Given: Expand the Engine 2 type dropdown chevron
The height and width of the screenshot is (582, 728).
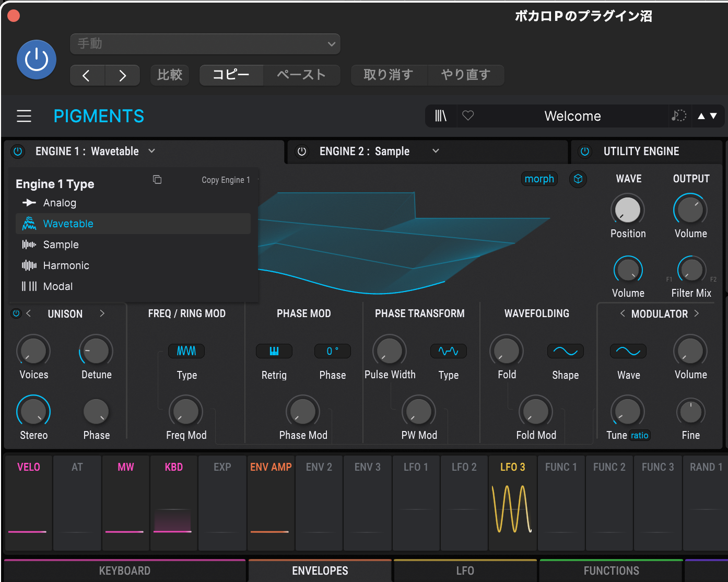Looking at the screenshot, I should pos(436,151).
